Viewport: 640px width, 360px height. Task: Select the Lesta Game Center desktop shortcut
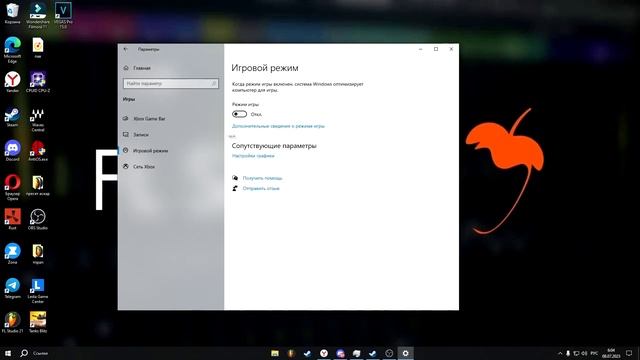click(38, 291)
